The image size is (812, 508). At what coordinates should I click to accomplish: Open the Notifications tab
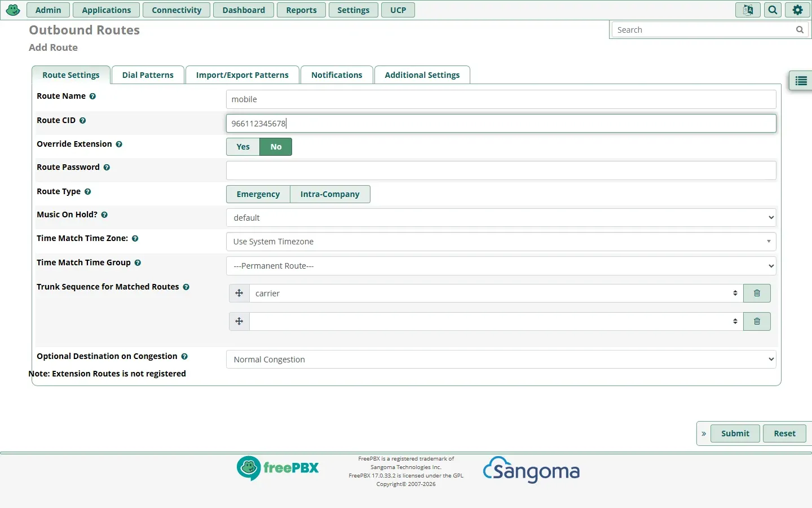(337, 75)
